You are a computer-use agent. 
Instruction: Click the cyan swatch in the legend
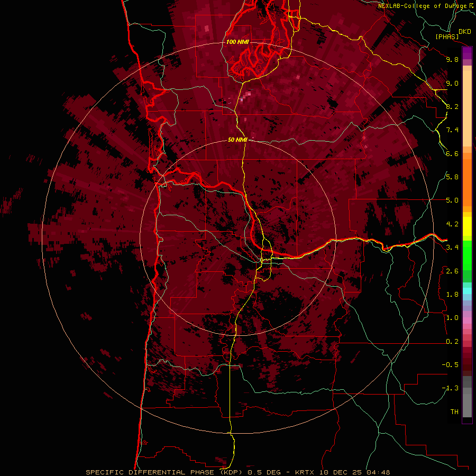pyautogui.click(x=467, y=290)
